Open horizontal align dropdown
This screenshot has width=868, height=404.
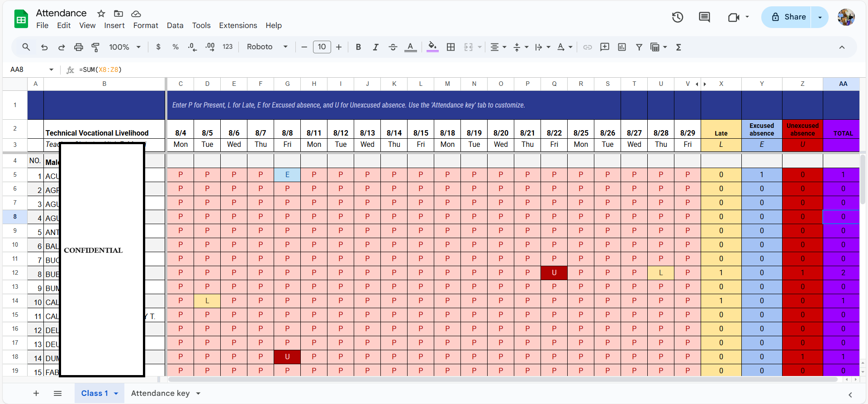tap(498, 47)
